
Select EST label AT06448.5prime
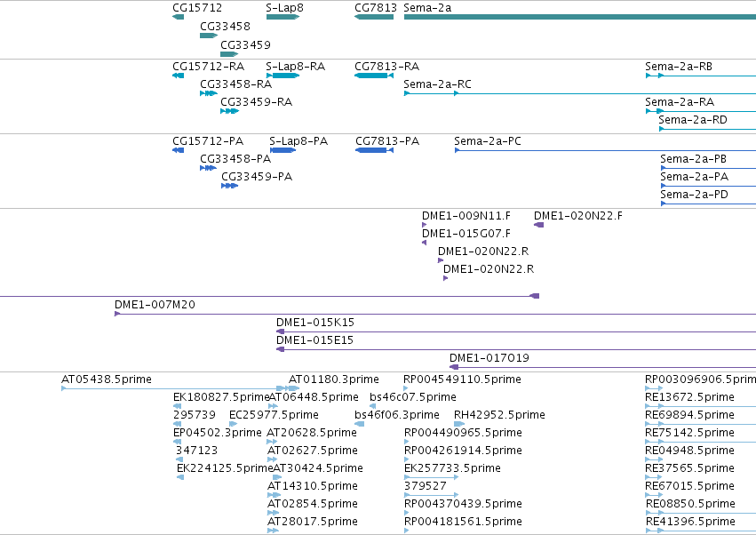314,397
